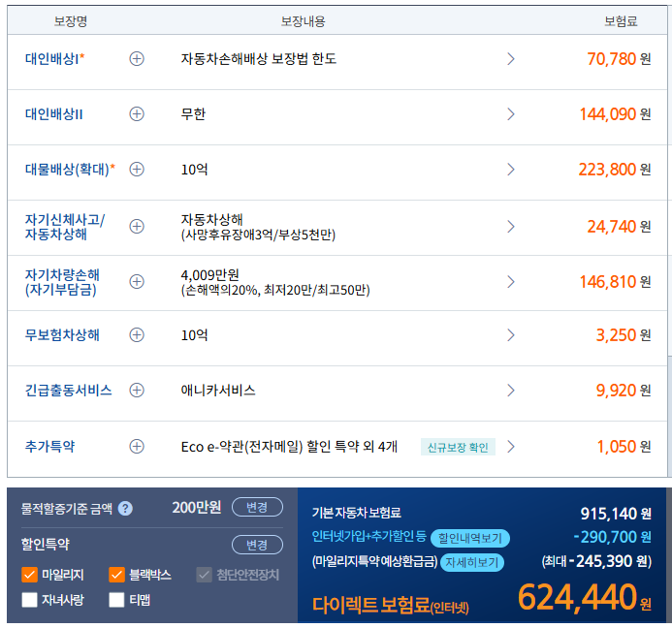This screenshot has width=672, height=628.
Task: Open details arrow for 자동차손해배상 보장법 한도
Action: coord(510,59)
